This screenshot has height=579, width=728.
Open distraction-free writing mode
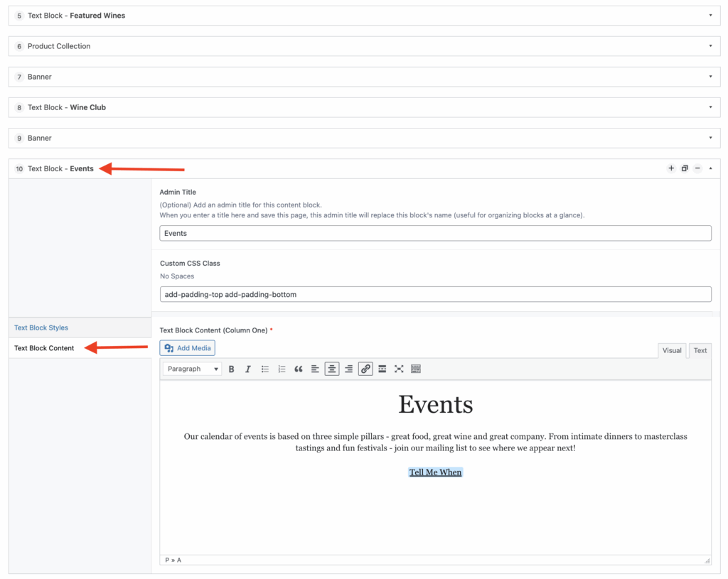pyautogui.click(x=399, y=368)
